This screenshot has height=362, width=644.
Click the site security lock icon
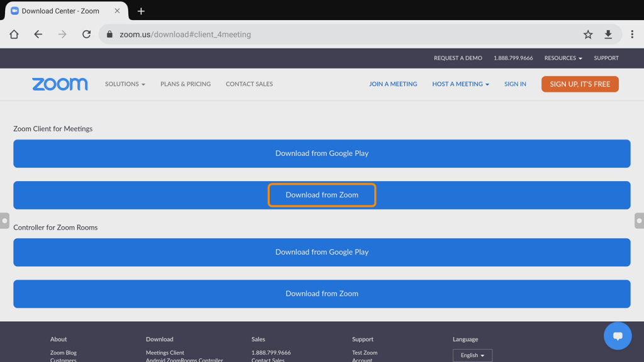[109, 35]
